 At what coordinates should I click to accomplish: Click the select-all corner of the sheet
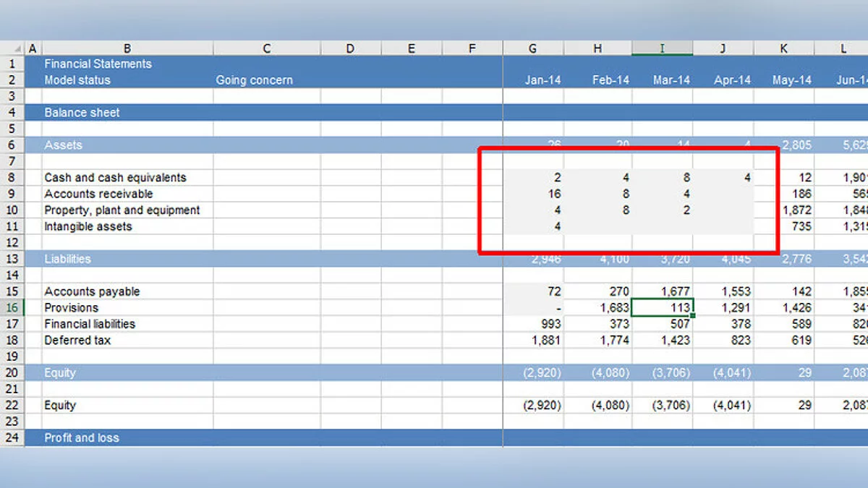point(12,48)
